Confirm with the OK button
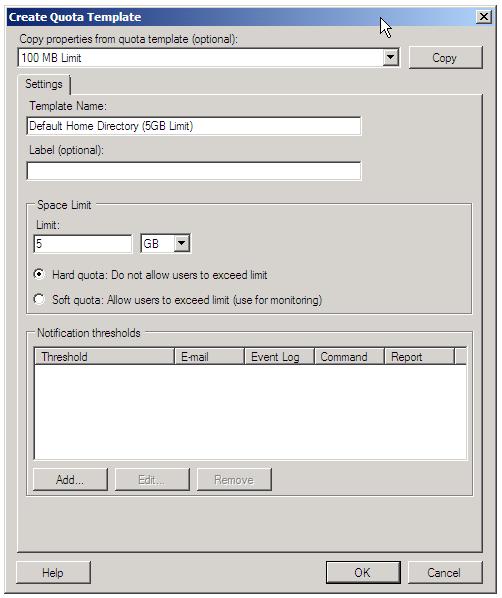502x598 pixels. tap(363, 572)
